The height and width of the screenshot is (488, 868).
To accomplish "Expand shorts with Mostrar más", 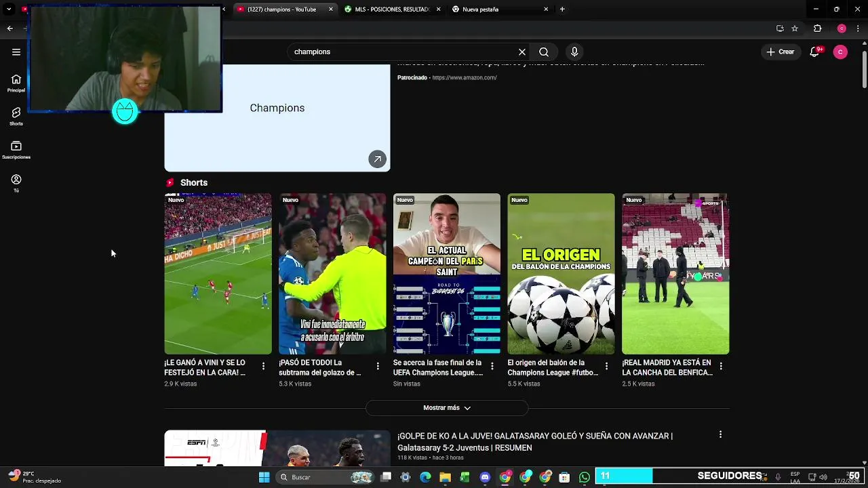I will pos(447,408).
